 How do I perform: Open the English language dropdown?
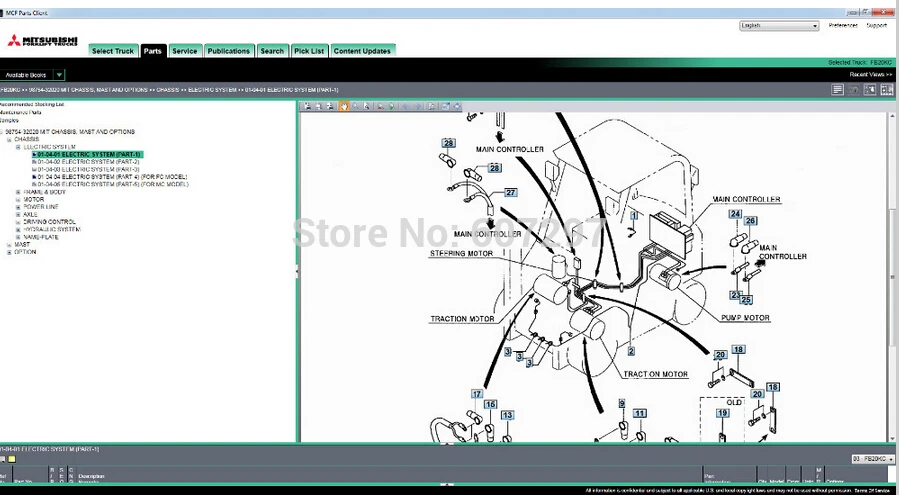tap(779, 26)
